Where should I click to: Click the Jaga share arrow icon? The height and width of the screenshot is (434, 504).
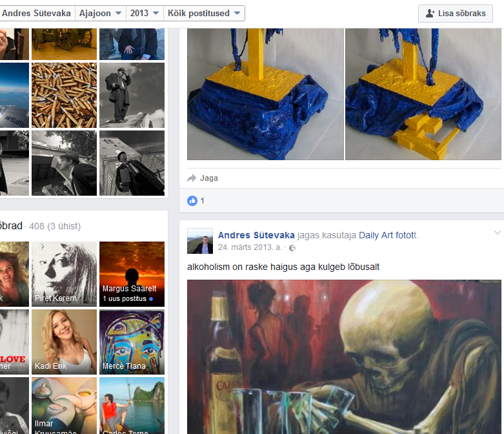click(192, 178)
